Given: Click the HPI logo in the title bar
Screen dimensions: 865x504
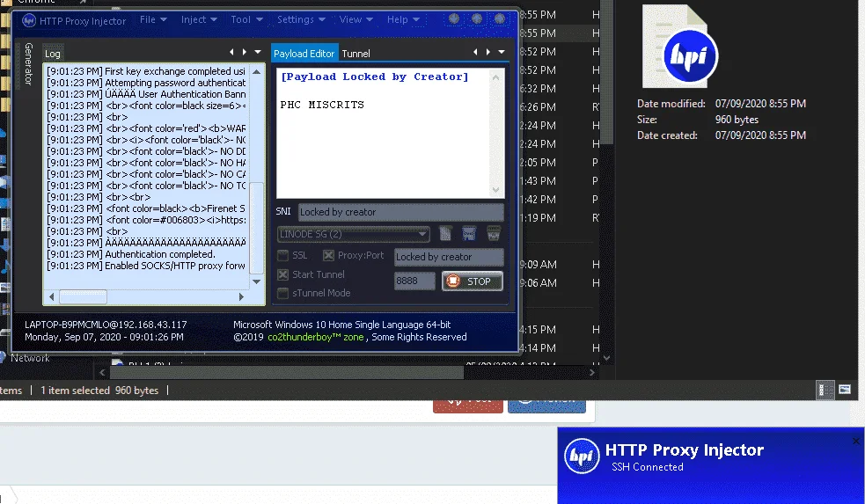Looking at the screenshot, I should tap(29, 20).
